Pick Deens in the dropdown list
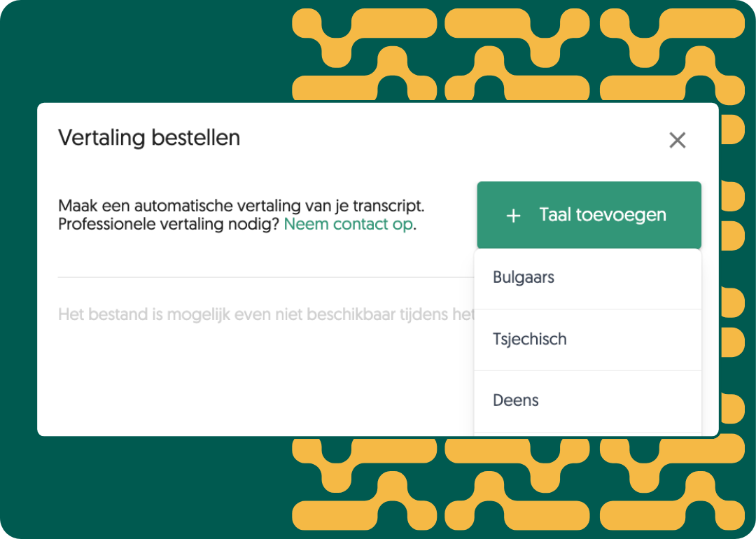Screen dimensions: 756x539 (588, 401)
